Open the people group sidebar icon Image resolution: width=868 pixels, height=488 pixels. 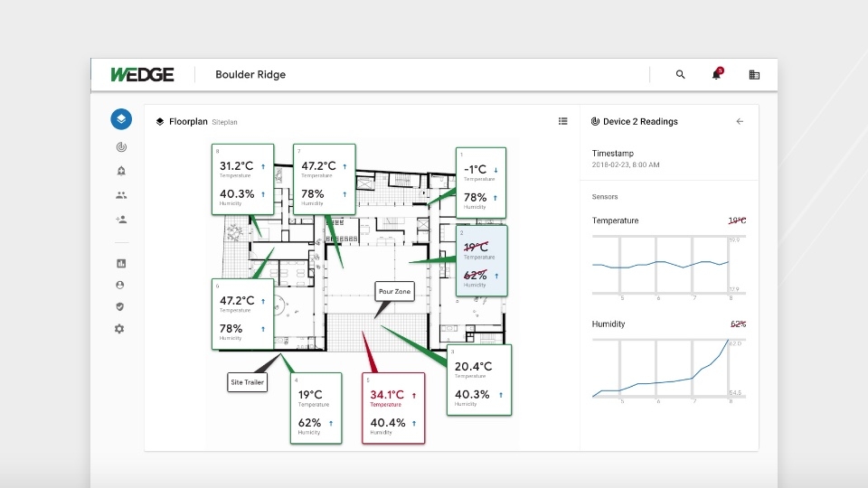point(121,195)
